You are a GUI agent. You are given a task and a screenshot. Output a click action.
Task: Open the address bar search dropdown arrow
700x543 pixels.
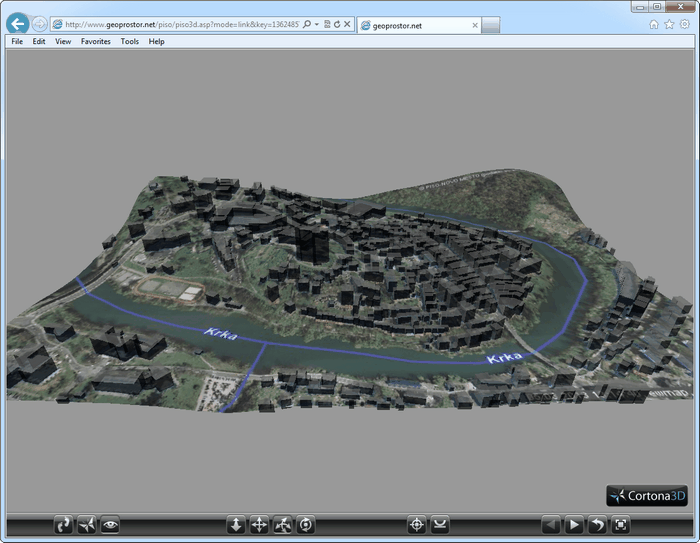point(317,24)
